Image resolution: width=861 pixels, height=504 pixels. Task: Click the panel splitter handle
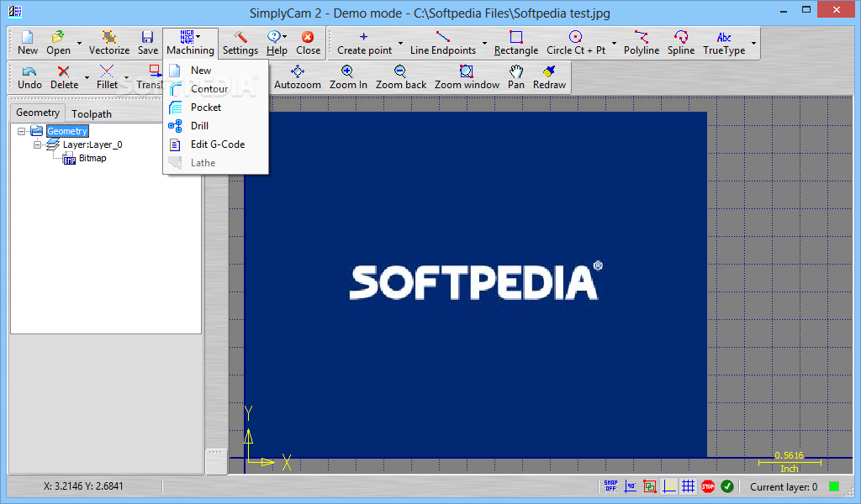[x=216, y=461]
